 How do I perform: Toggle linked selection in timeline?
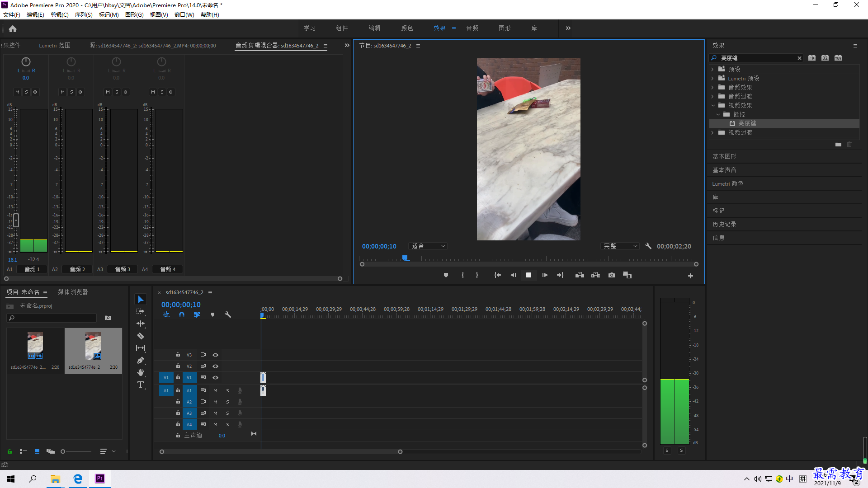pos(197,314)
